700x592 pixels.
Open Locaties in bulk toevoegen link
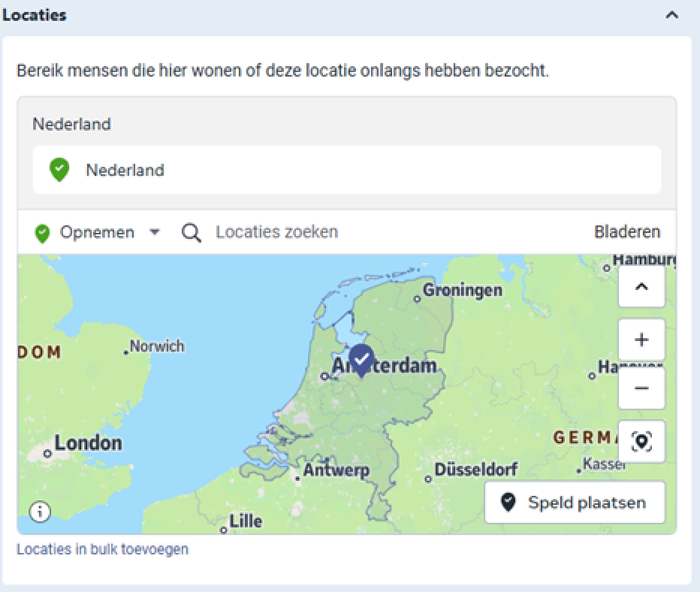pos(103,549)
